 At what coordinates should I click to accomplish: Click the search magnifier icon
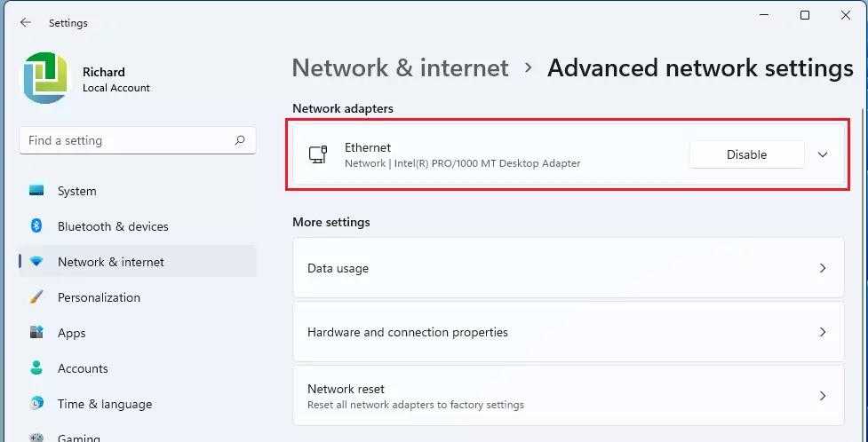(240, 140)
